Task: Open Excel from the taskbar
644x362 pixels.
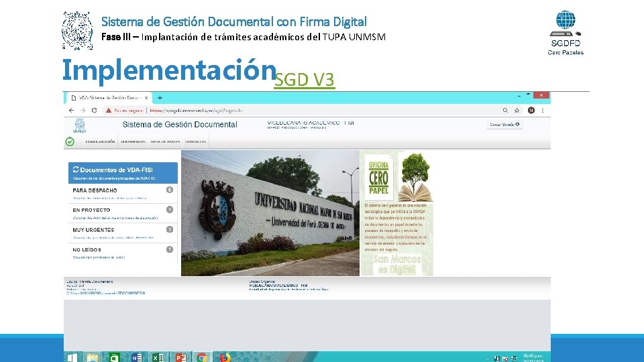Action: tap(158, 357)
